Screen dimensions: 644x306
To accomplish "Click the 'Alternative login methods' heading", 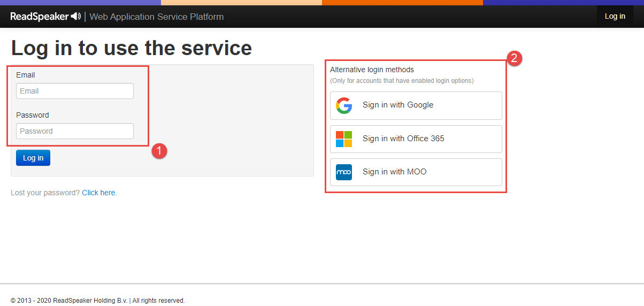I will 372,70.
